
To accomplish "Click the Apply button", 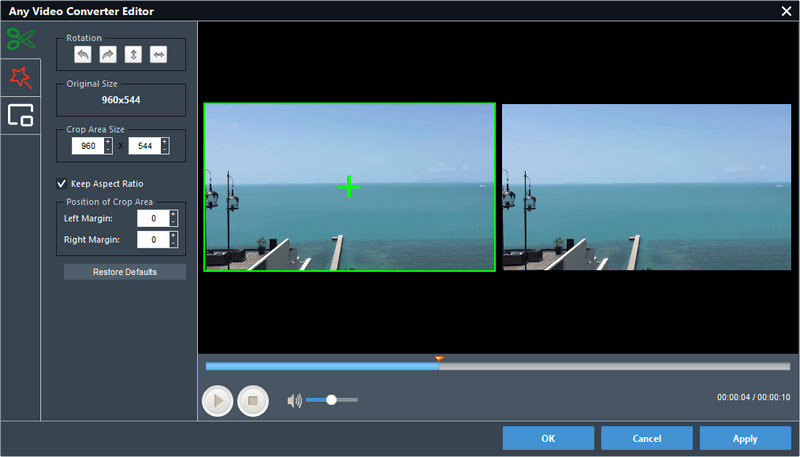I will click(745, 438).
